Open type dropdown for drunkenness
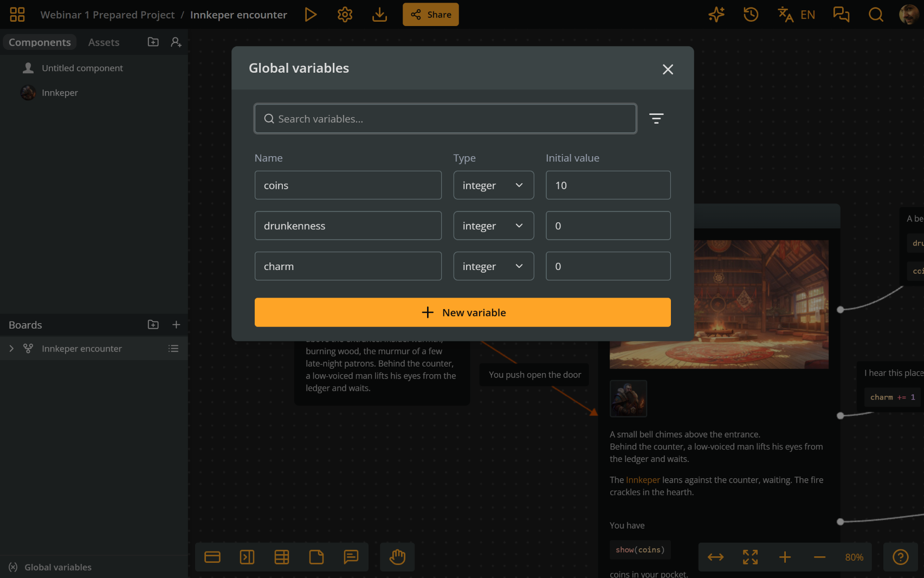 (x=494, y=226)
